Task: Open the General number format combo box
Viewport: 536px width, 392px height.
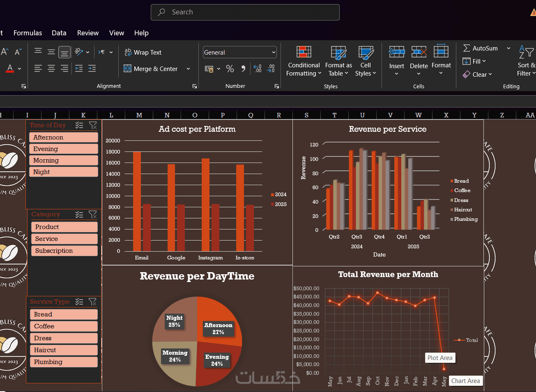Action: (x=240, y=52)
